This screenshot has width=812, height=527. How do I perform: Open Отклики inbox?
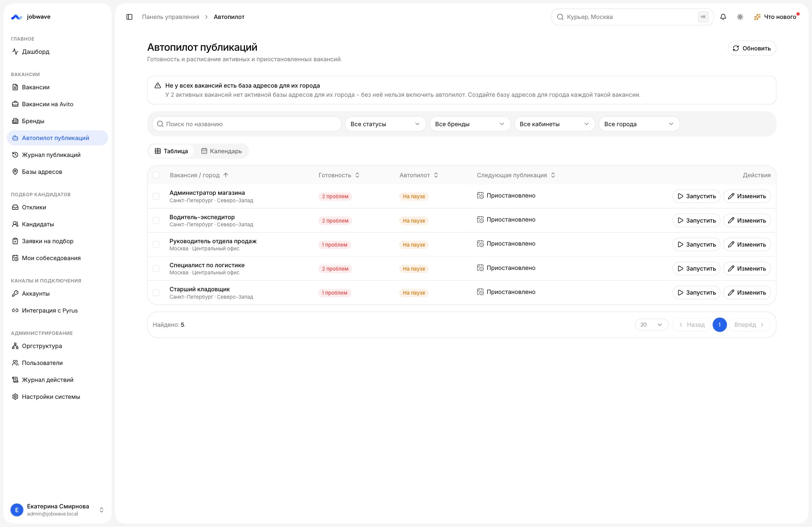(x=57, y=207)
